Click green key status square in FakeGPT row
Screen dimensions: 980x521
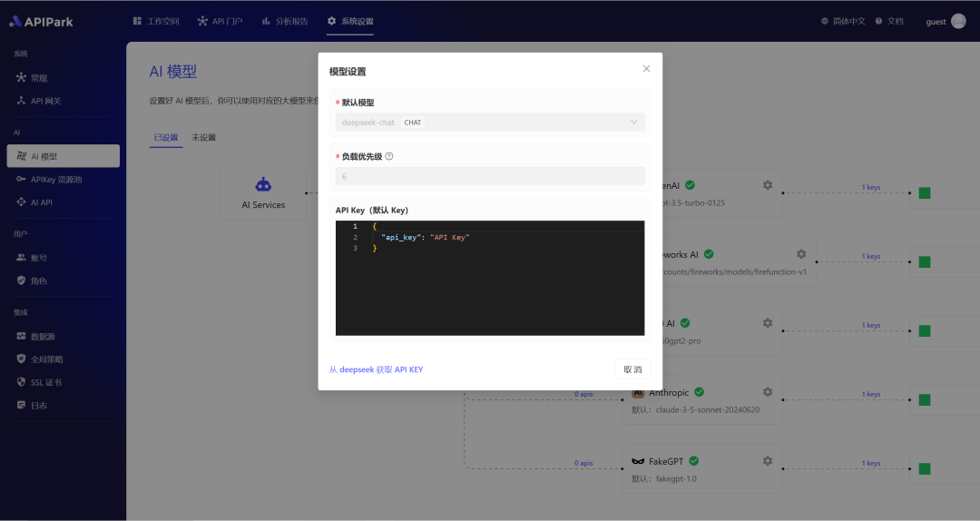[x=925, y=468]
